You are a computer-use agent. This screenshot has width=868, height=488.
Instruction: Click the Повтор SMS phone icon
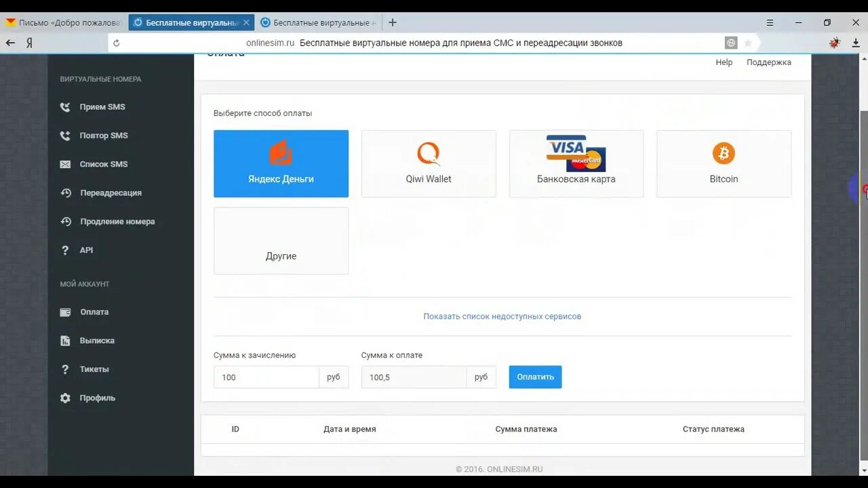tap(65, 136)
